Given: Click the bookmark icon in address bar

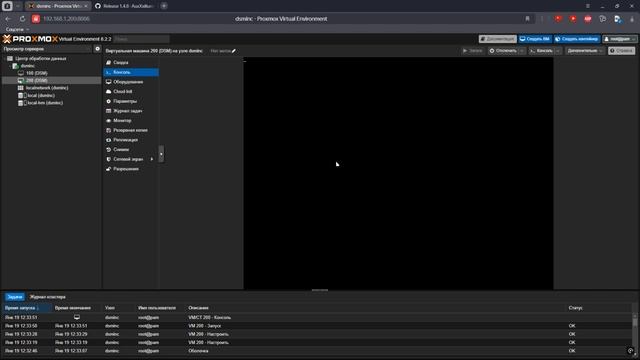Looking at the screenshot, I should [527, 19].
